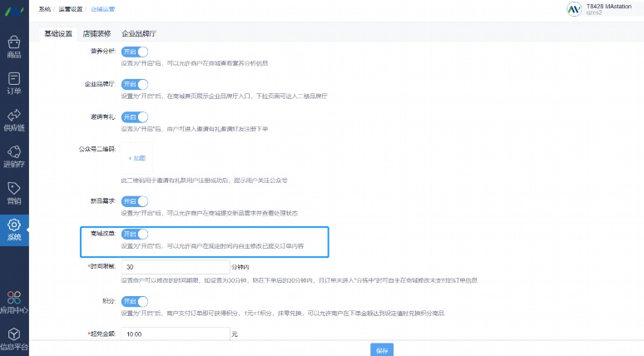Switch to the 基础设置 tab
644x356 pixels.
[58, 33]
